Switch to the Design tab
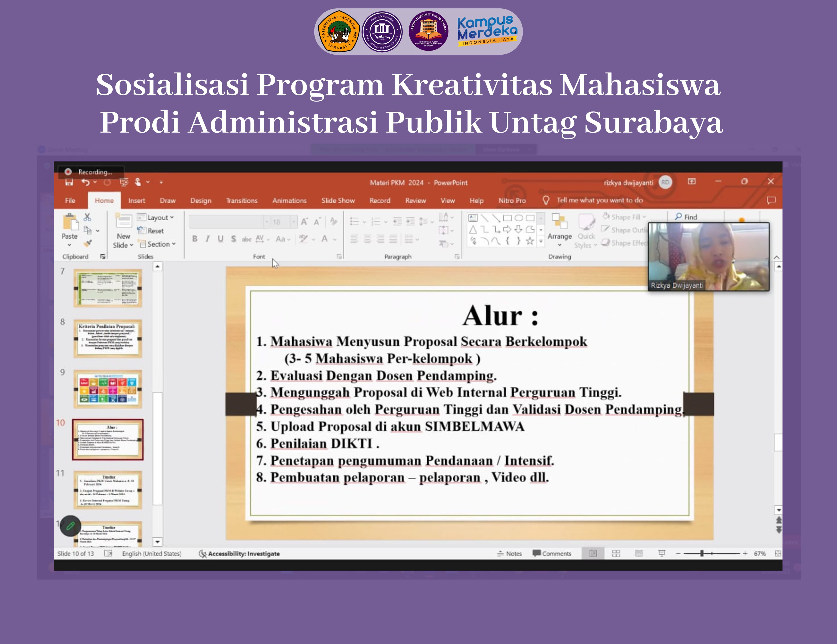This screenshot has width=837, height=644. tap(201, 200)
